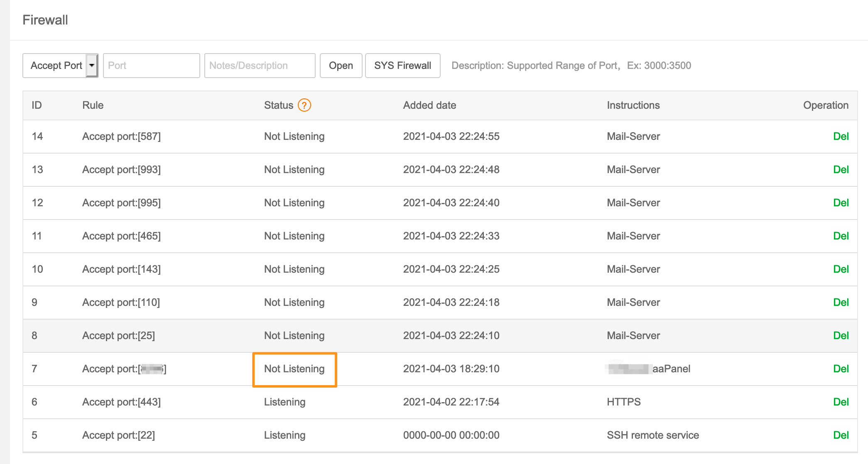Click the Status column header

pyautogui.click(x=278, y=105)
